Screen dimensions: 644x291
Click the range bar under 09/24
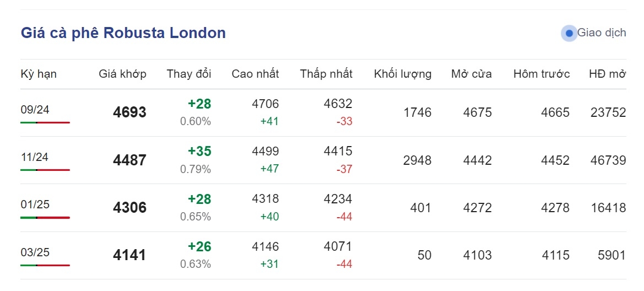click(45, 122)
